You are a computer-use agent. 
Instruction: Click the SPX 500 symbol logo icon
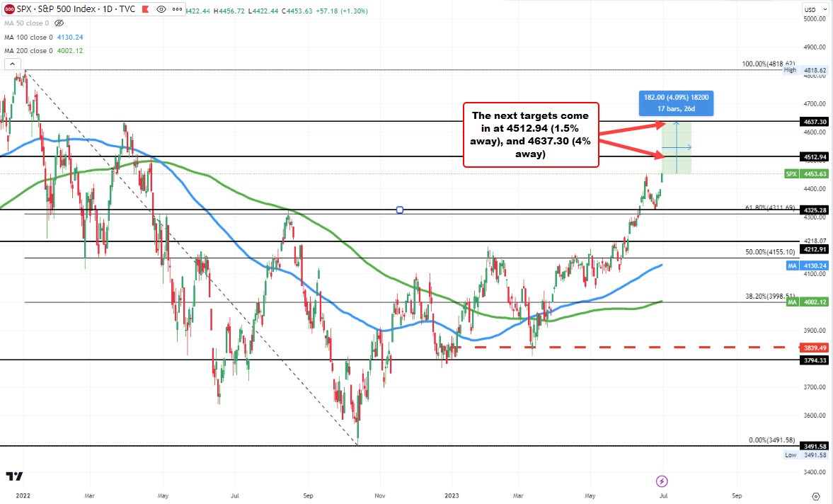pyautogui.click(x=8, y=8)
